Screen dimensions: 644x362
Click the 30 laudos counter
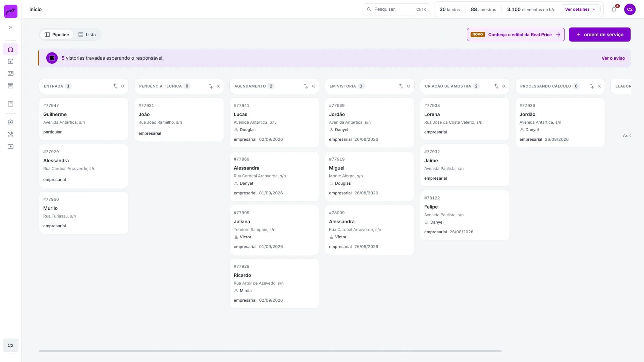pos(449,9)
